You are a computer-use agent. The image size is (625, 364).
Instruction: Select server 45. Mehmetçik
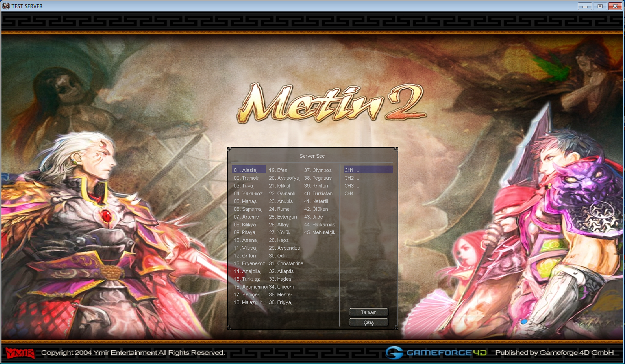[x=320, y=232]
